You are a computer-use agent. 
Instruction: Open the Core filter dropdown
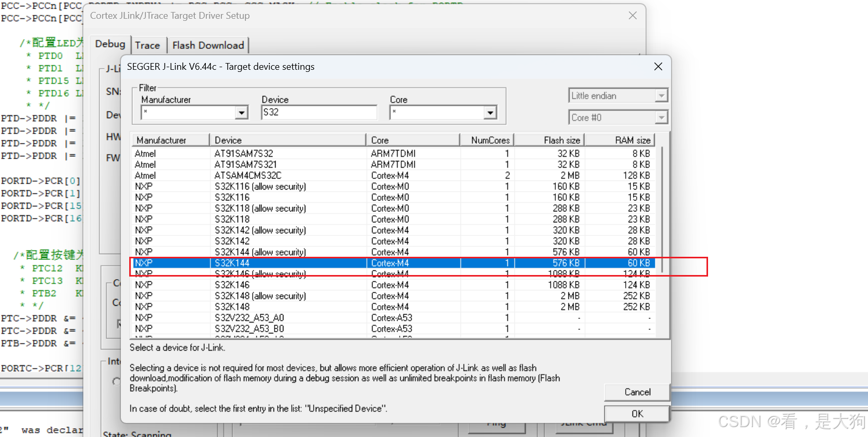click(x=490, y=113)
